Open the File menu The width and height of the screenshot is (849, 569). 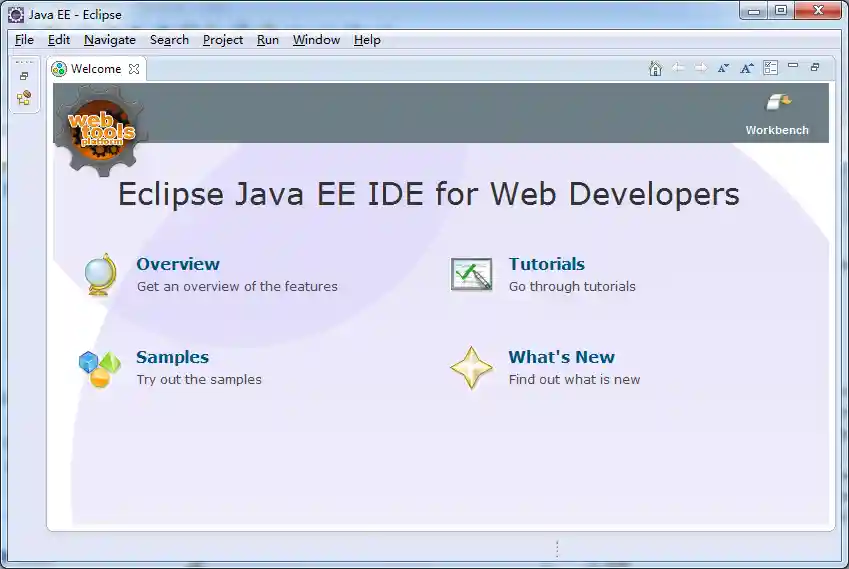click(24, 40)
